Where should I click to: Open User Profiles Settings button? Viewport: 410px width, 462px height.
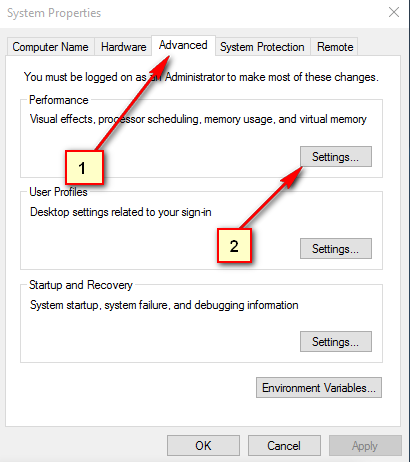[336, 248]
